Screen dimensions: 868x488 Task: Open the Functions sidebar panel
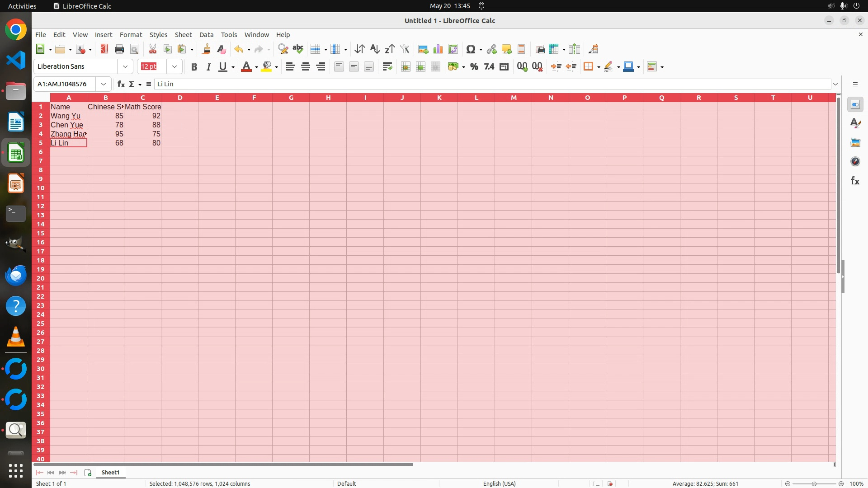tap(855, 181)
